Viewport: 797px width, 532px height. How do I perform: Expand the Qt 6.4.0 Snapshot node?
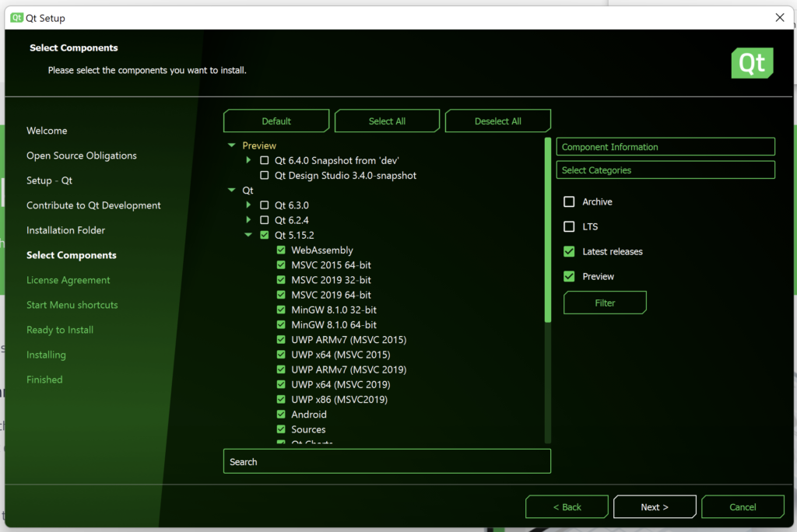(248, 160)
